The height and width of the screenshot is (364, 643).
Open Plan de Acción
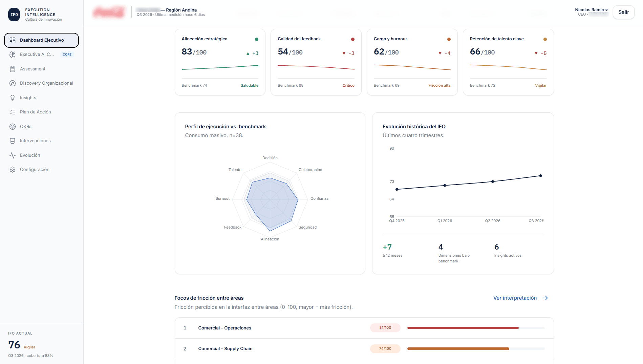coord(41,112)
